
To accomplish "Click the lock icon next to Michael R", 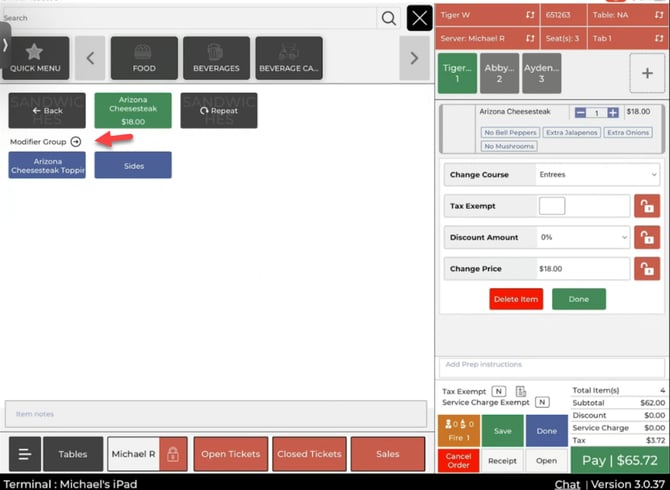I will pyautogui.click(x=173, y=454).
